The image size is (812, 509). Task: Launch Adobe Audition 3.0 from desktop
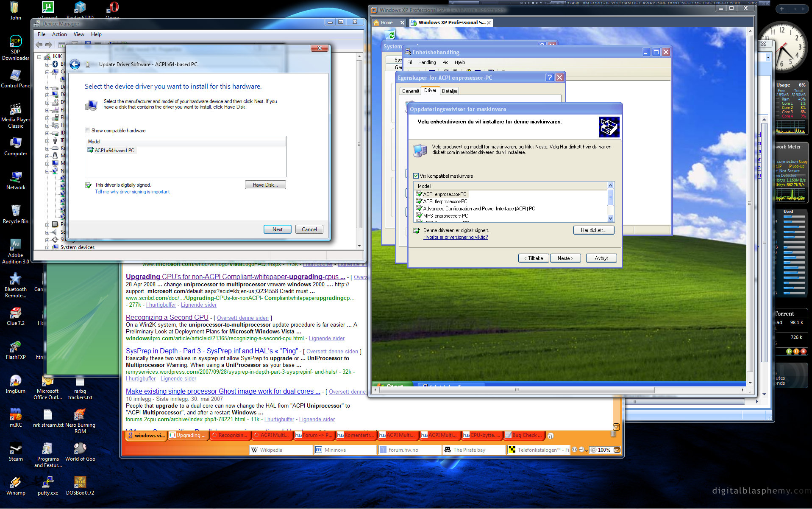tap(16, 251)
